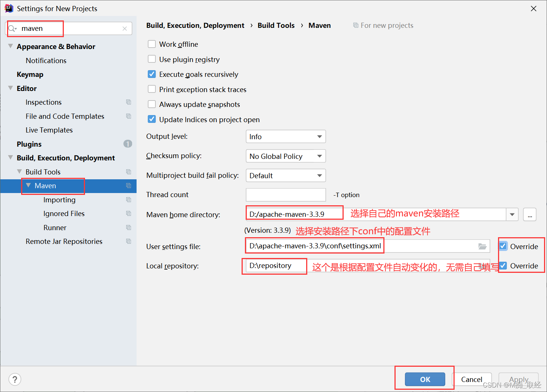547x392 pixels.
Task: Select Importing under Maven
Action: [59, 200]
